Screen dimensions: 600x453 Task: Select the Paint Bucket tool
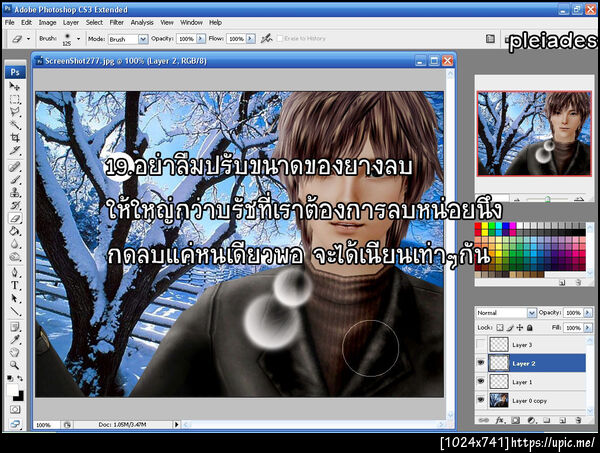15,231
